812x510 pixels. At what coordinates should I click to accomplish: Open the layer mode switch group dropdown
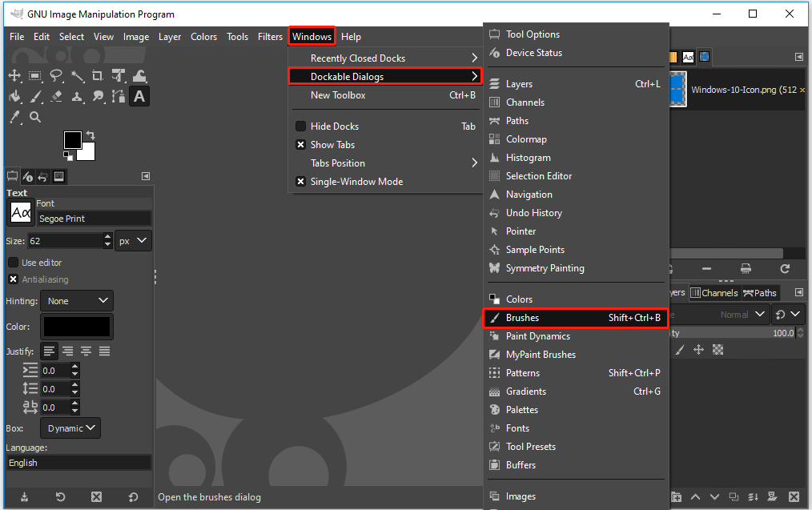(788, 315)
